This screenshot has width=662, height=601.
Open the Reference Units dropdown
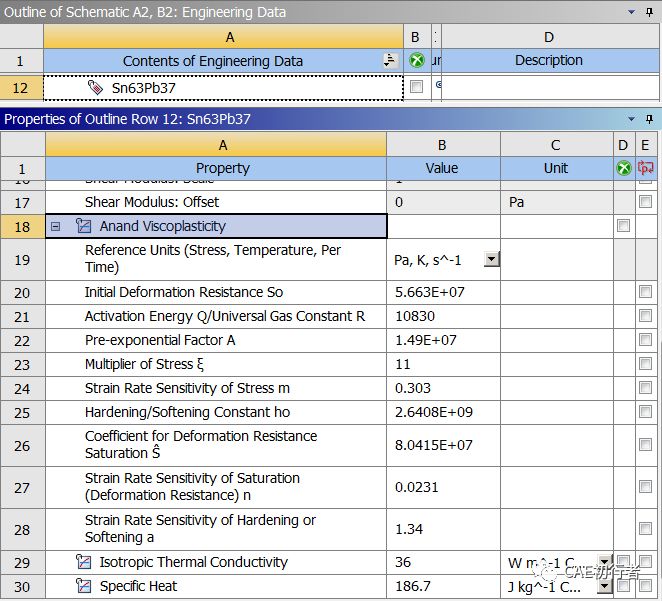(x=491, y=259)
